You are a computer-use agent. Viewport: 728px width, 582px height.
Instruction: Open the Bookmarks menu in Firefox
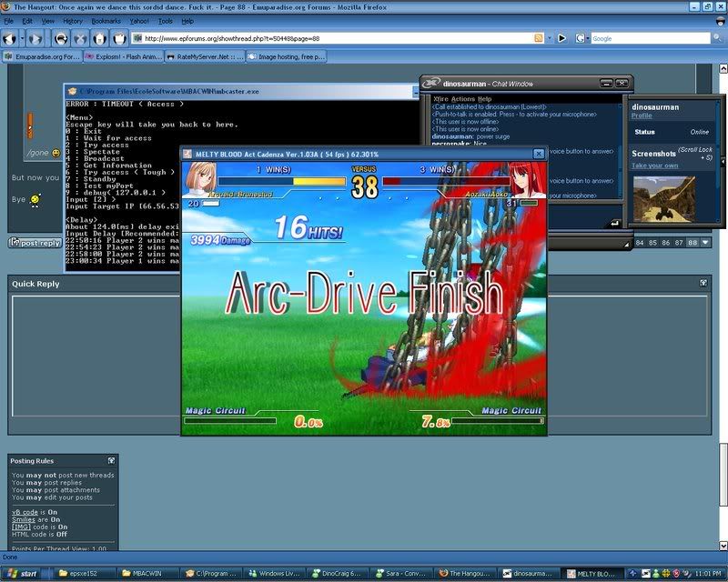click(x=106, y=21)
